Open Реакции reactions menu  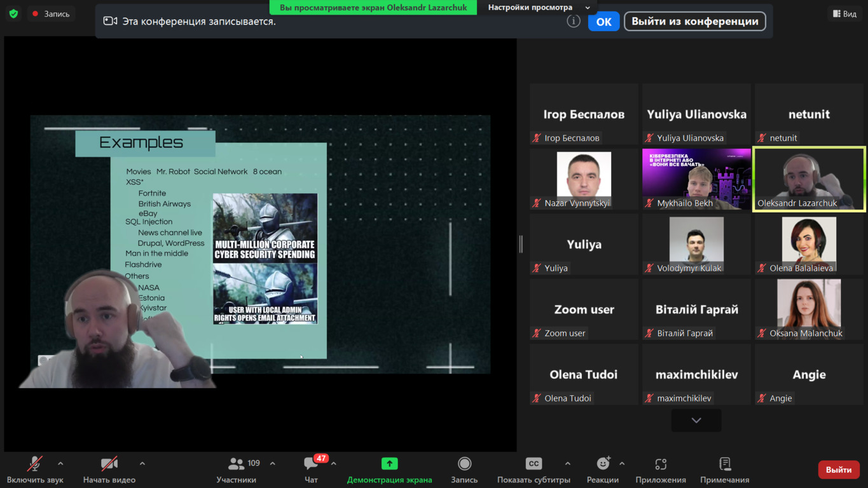603,470
